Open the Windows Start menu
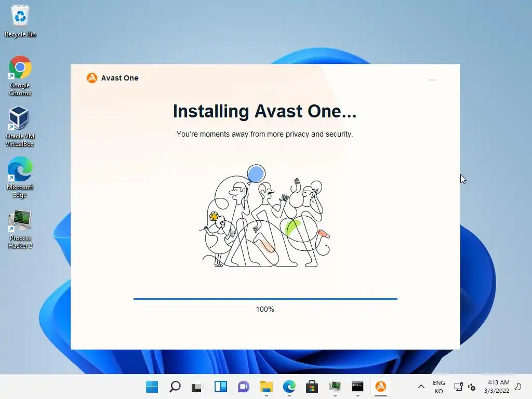This screenshot has height=399, width=532. (152, 387)
